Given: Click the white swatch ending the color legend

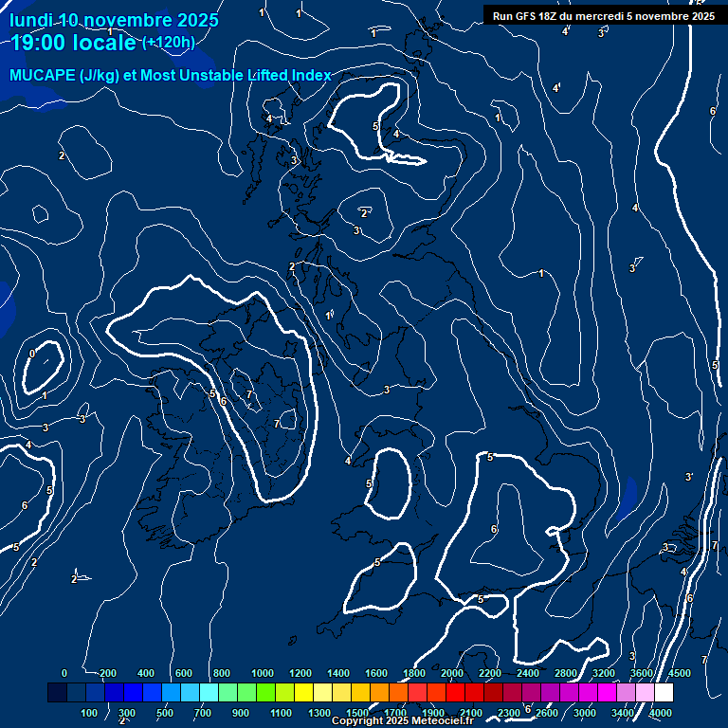Looking at the screenshot, I should [664, 692].
